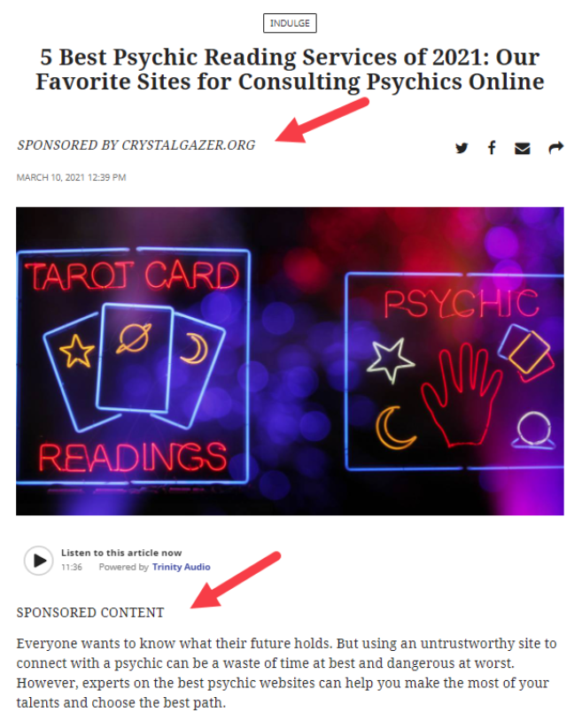The image size is (582, 728).
Task: Open the INDULGE category tag
Action: click(x=290, y=23)
